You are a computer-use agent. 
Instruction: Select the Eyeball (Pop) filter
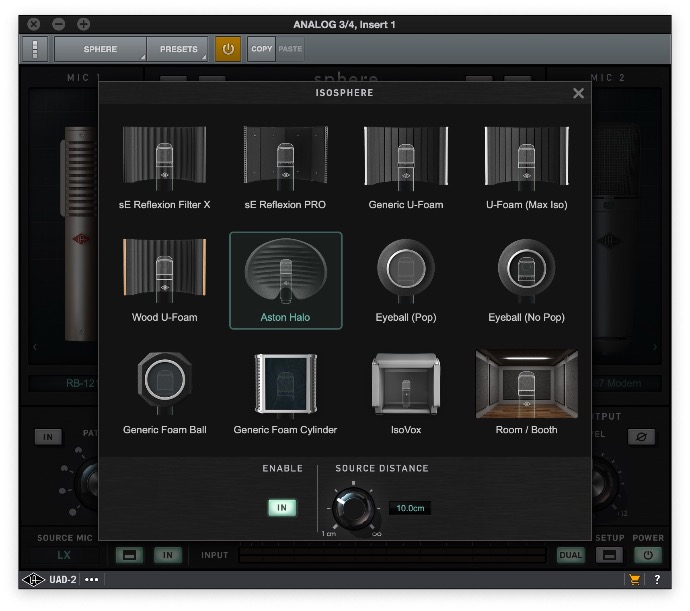pyautogui.click(x=406, y=280)
